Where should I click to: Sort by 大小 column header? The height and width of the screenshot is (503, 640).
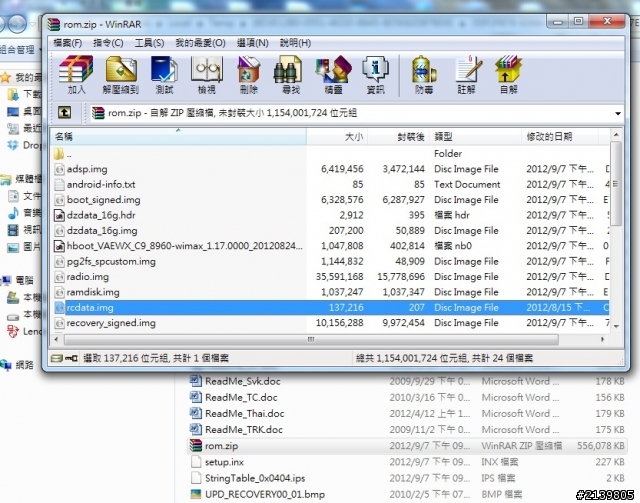click(x=337, y=136)
